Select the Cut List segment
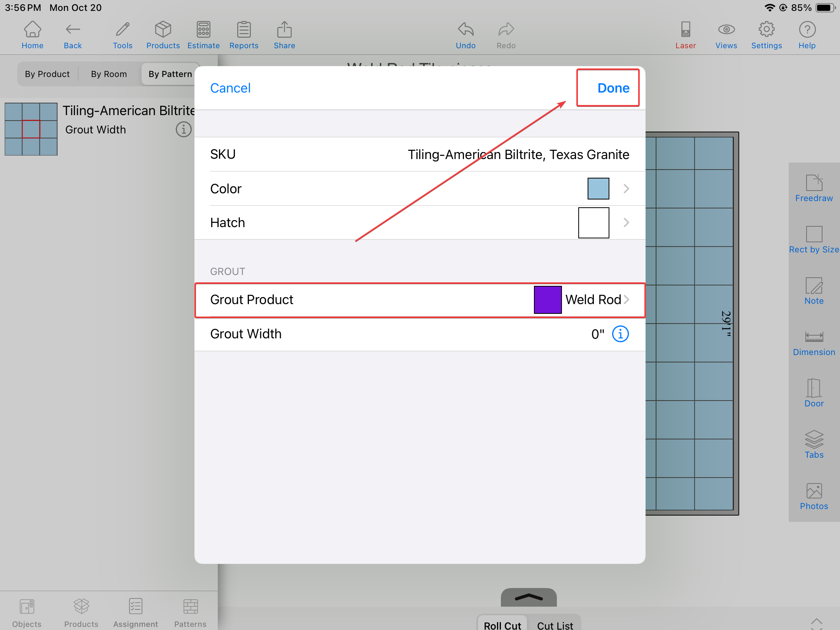Screen dimensions: 840x630 (555, 625)
